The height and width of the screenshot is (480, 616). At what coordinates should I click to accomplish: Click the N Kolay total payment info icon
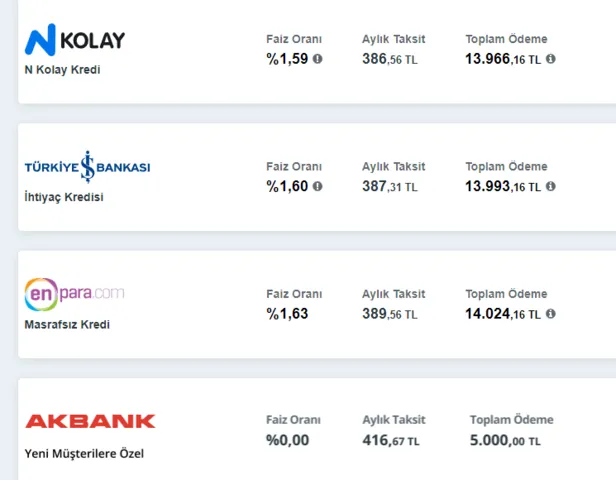click(x=551, y=59)
